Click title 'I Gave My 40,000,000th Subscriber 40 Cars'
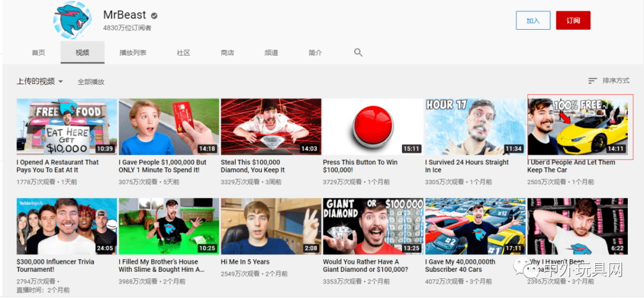The height and width of the screenshot is (298, 644). 460,266
